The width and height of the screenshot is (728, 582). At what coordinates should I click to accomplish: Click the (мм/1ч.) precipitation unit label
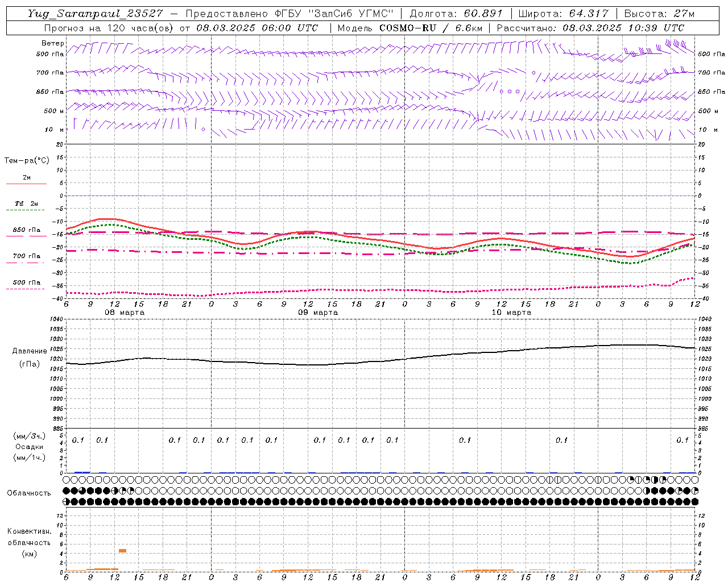[29, 458]
